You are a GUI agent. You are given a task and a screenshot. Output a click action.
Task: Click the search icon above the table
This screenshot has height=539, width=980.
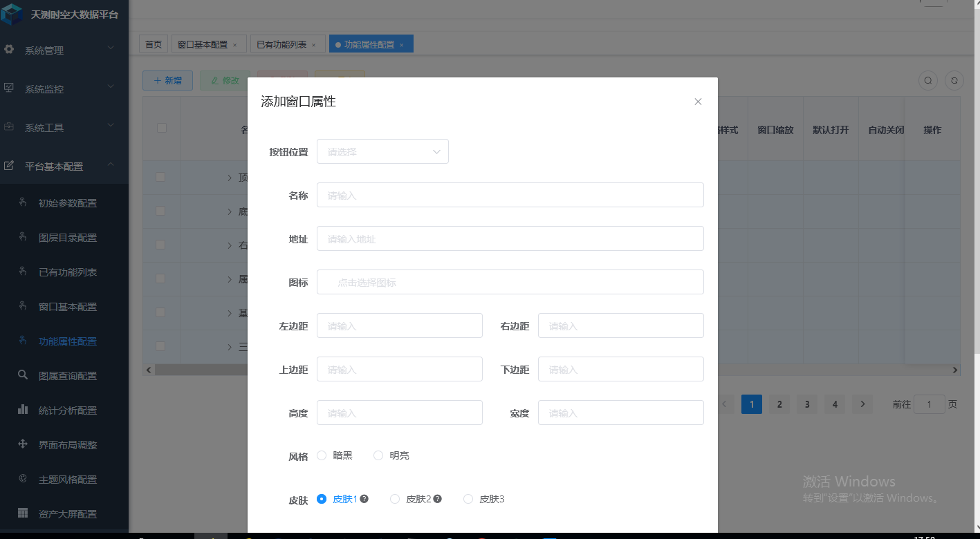point(928,81)
